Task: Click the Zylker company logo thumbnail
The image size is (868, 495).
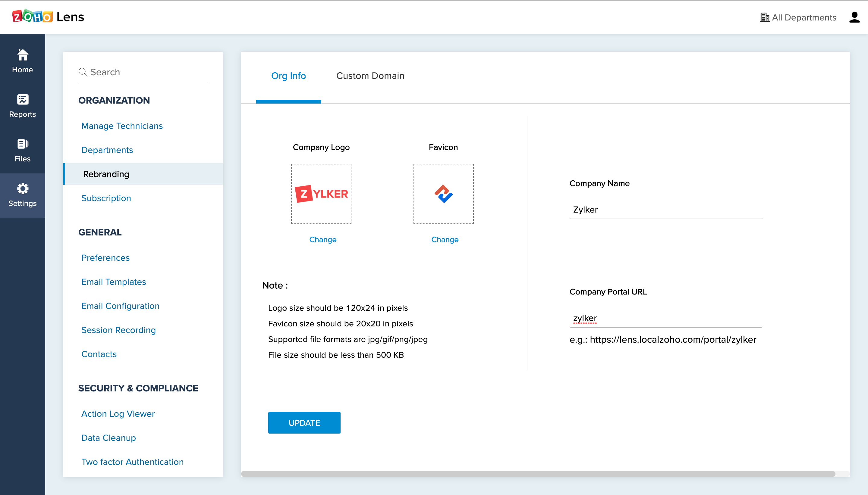Action: (321, 194)
